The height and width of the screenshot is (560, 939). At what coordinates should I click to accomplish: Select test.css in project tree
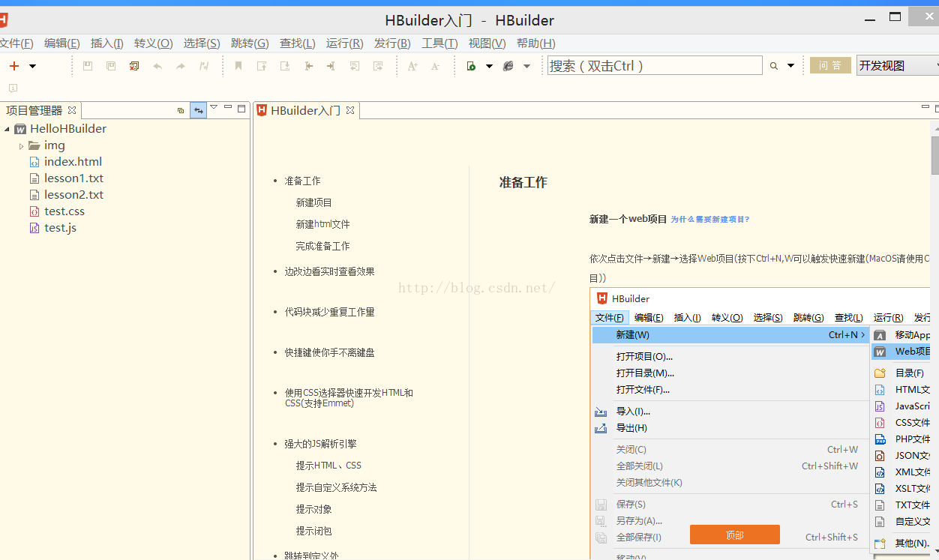(64, 211)
